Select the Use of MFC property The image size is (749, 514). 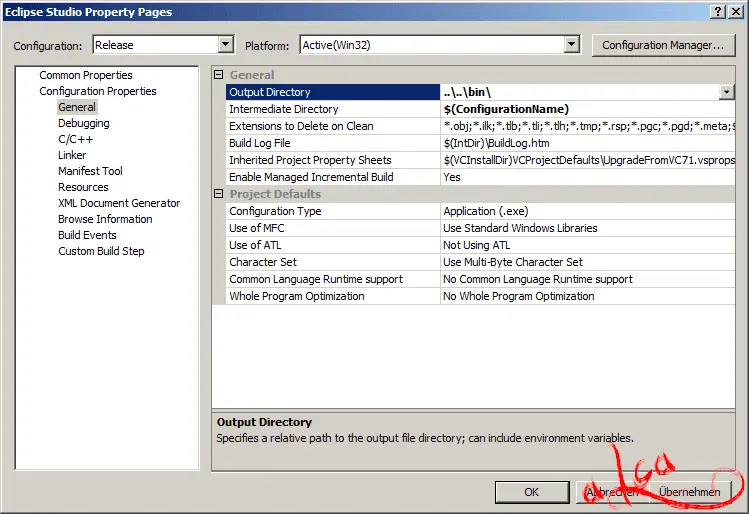pos(332,228)
